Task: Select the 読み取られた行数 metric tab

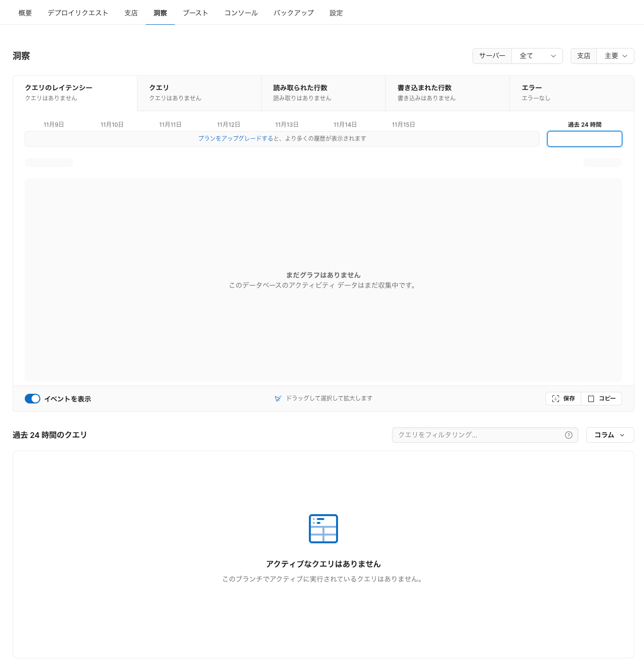Action: coord(323,93)
